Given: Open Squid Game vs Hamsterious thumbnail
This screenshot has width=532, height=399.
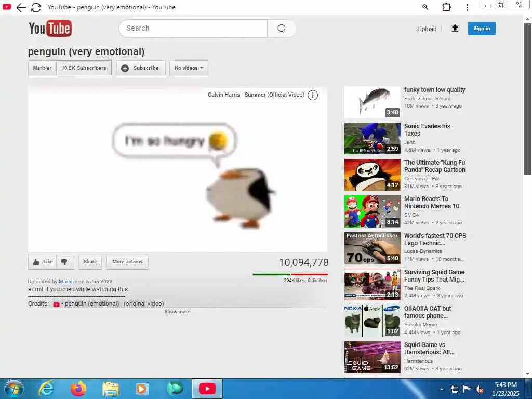Looking at the screenshot, I should pyautogui.click(x=372, y=357).
